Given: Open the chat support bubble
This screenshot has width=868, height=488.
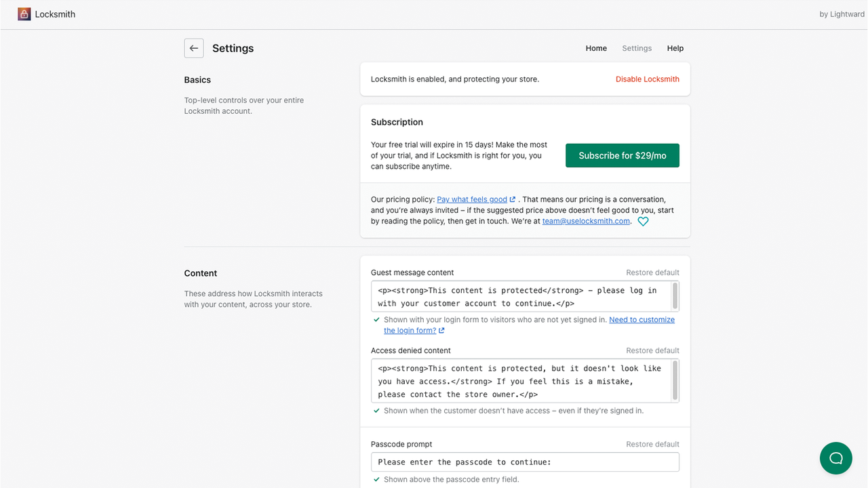Looking at the screenshot, I should click(x=835, y=458).
